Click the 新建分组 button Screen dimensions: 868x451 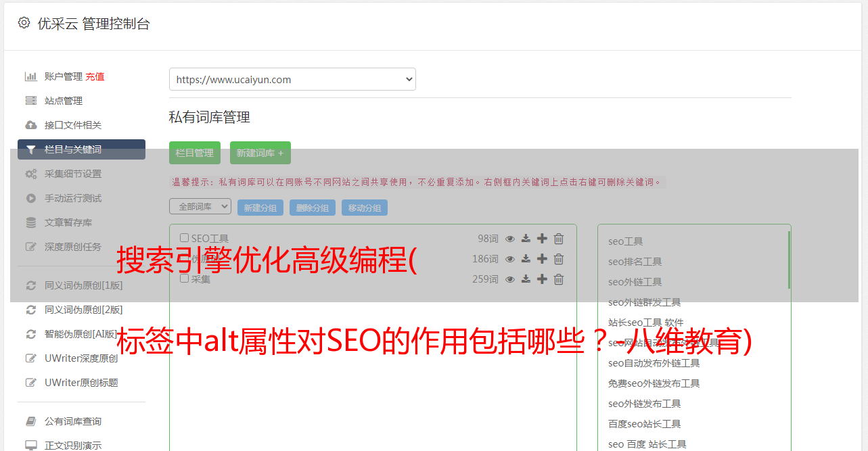click(260, 208)
